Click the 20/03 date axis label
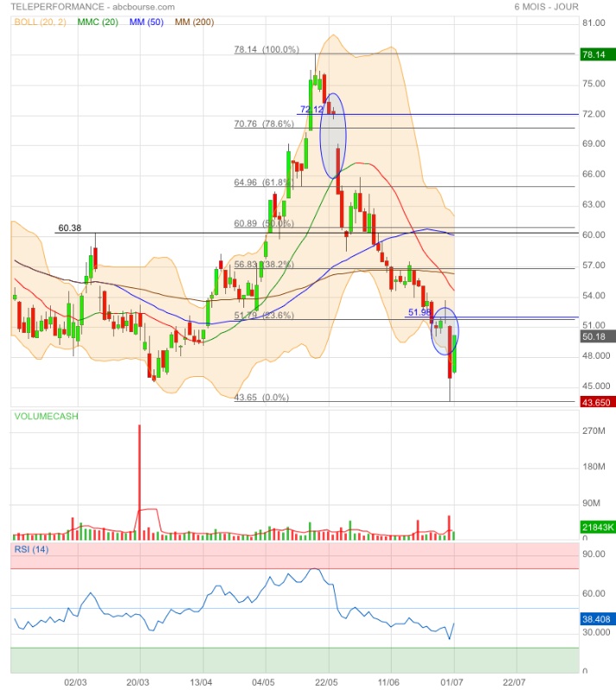Viewport: 616px width, 690px height. click(138, 682)
